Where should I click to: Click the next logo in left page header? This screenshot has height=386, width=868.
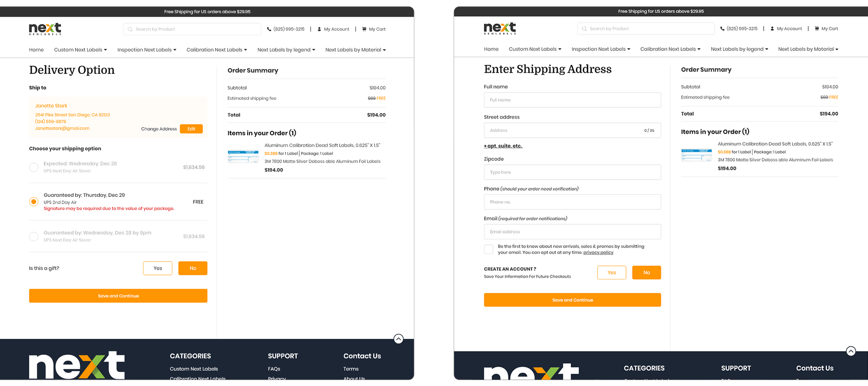pyautogui.click(x=45, y=29)
